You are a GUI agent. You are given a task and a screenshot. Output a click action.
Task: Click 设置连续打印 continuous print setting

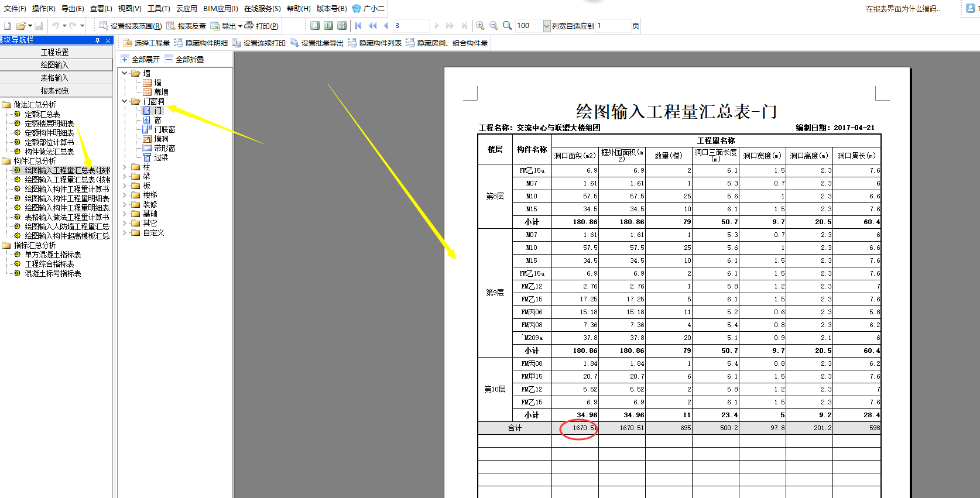(259, 43)
